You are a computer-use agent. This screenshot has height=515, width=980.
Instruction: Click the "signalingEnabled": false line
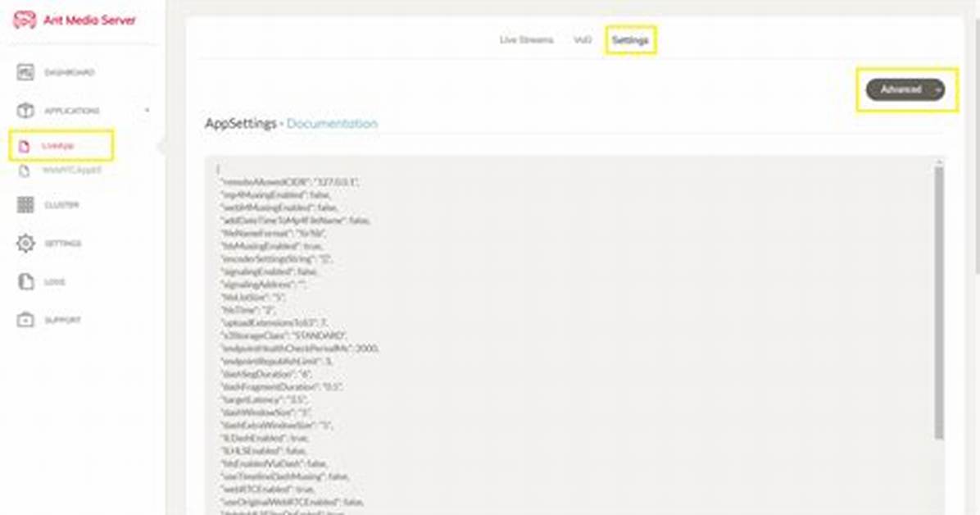tap(270, 271)
